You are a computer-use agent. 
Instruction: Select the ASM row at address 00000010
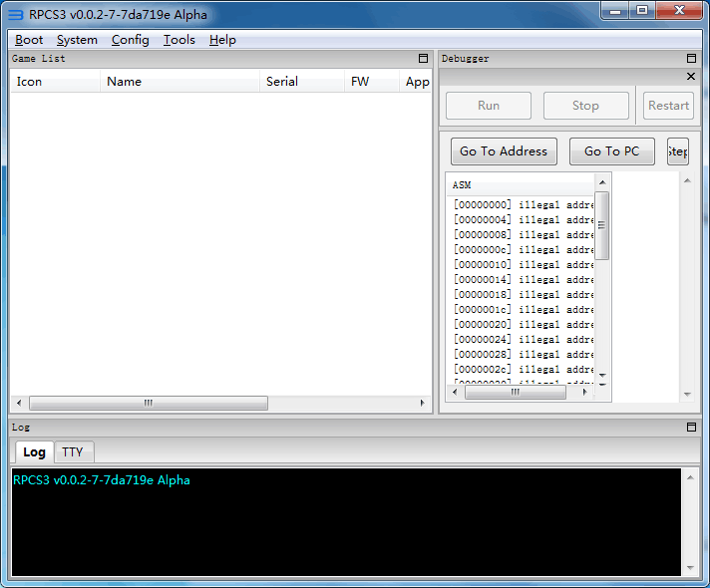(523, 265)
